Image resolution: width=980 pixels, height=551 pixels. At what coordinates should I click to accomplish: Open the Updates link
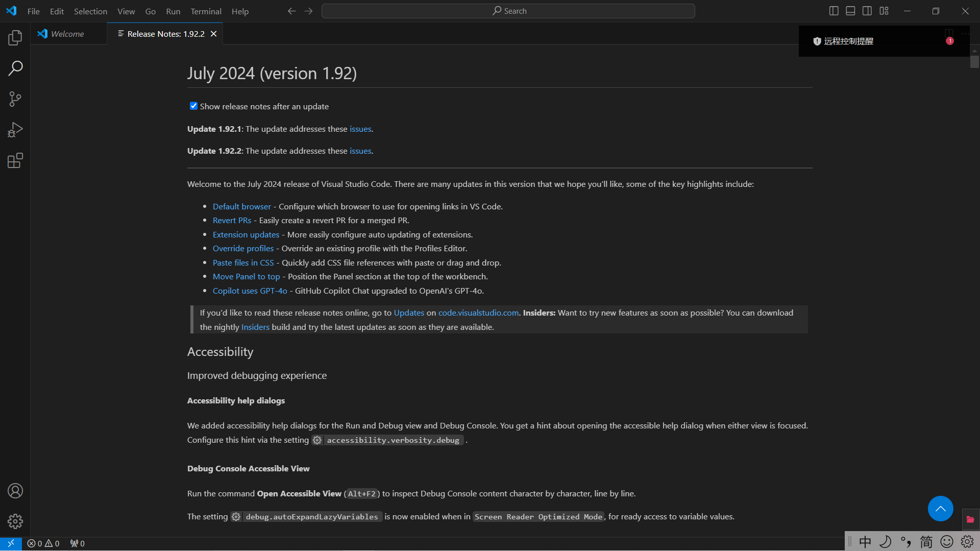tap(409, 313)
